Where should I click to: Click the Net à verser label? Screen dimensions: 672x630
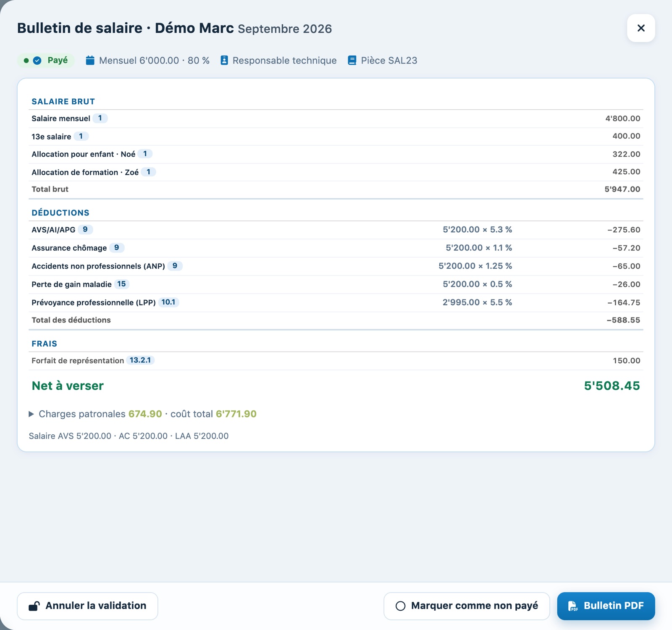68,386
